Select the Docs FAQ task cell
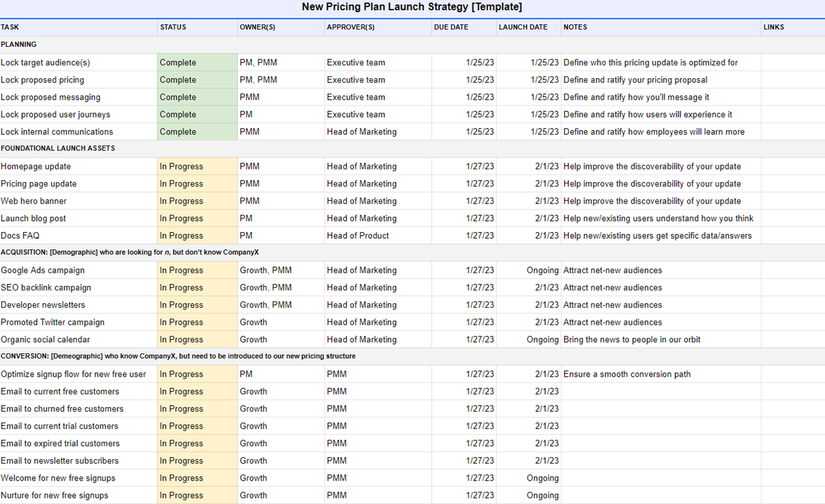Screen dimensions: 825x504 (x=79, y=236)
